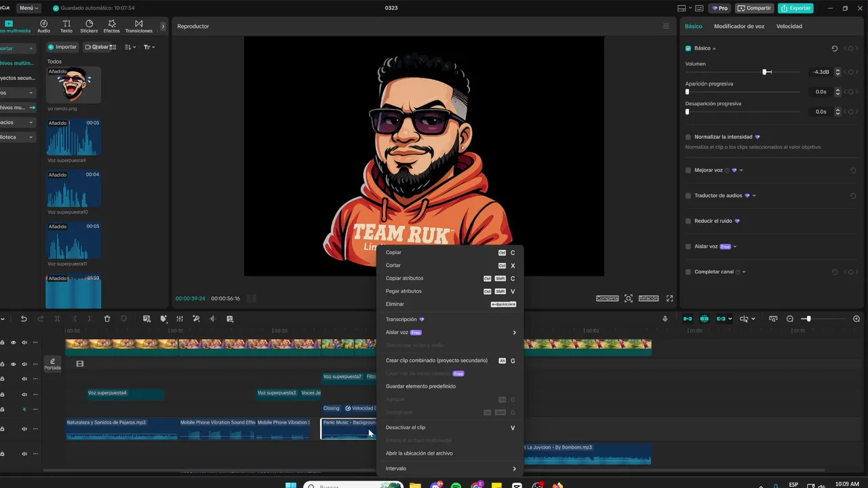The width and height of the screenshot is (868, 488).
Task: Open the Menú dropdown
Action: 28,8
